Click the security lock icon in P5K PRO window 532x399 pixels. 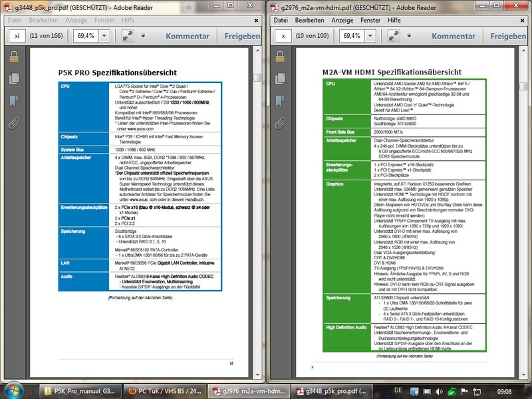tap(14, 57)
